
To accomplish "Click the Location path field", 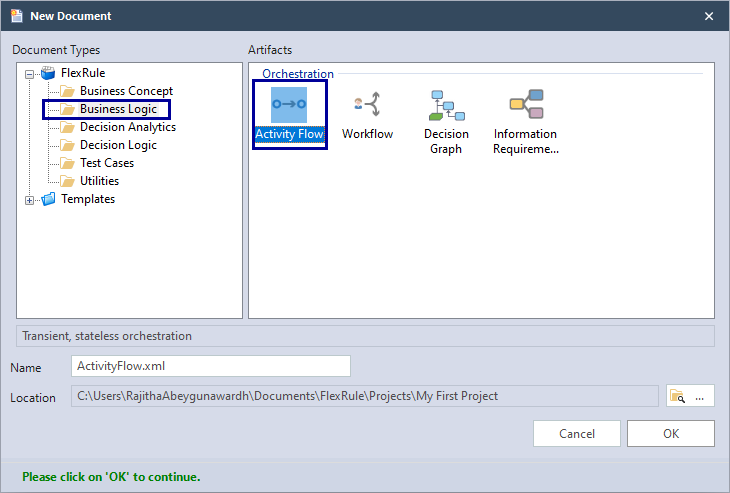I will [x=365, y=396].
